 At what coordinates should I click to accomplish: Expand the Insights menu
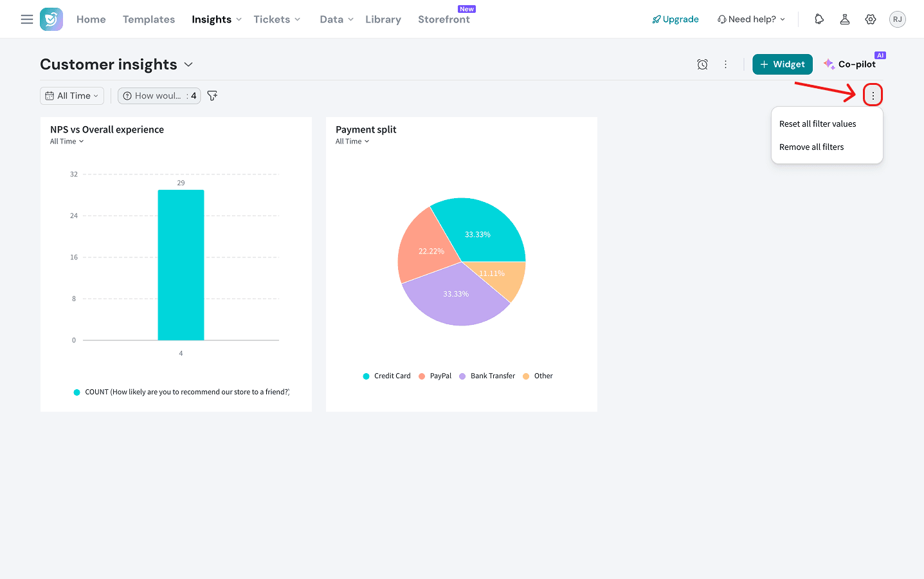tap(217, 19)
